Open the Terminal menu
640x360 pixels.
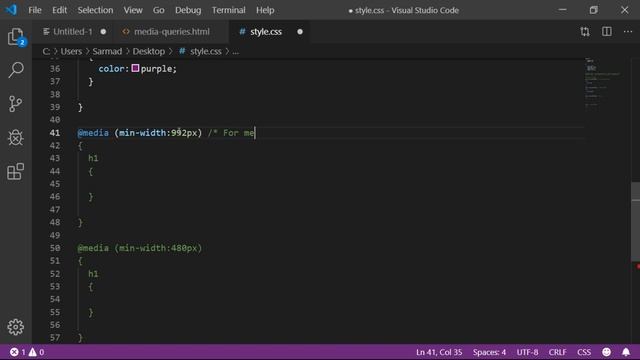pyautogui.click(x=228, y=10)
